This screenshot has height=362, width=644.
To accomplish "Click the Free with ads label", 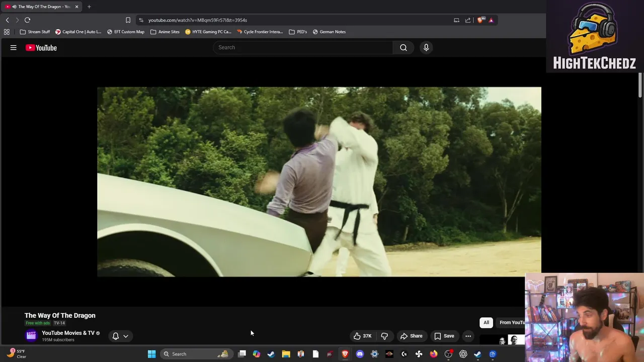I will click(x=38, y=323).
